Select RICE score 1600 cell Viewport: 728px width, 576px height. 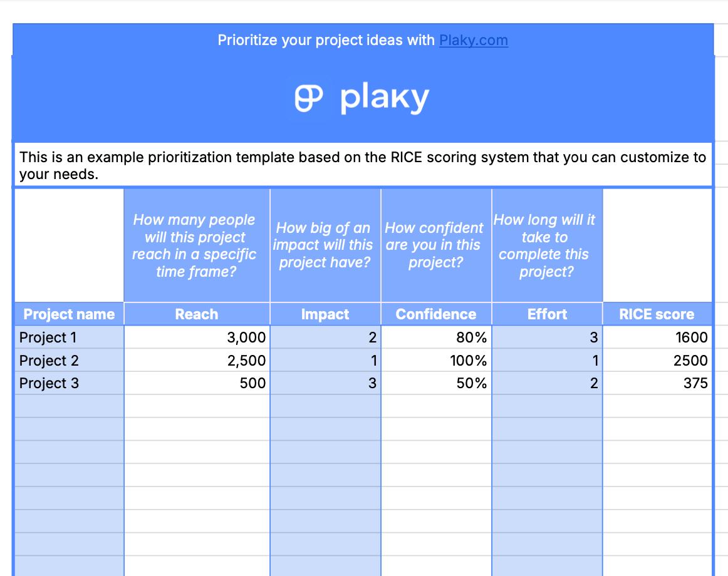click(x=657, y=337)
